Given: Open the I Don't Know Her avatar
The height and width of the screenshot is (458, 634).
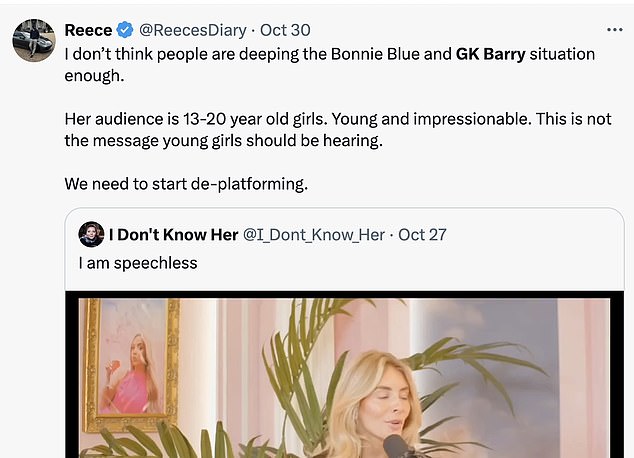Looking at the screenshot, I should 91,235.
